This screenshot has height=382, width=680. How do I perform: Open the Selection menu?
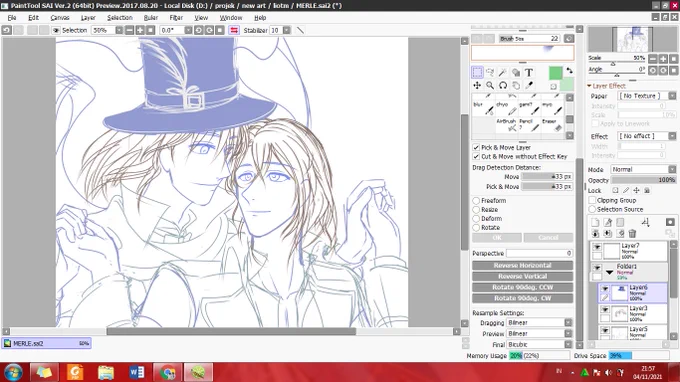(120, 18)
